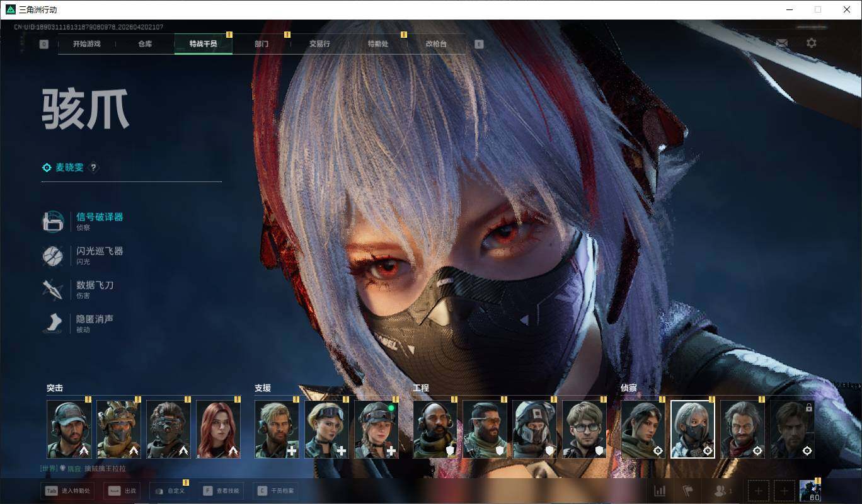Viewport: 862px width, 504px height.
Task: Open the 交易行 tab
Action: tap(319, 44)
